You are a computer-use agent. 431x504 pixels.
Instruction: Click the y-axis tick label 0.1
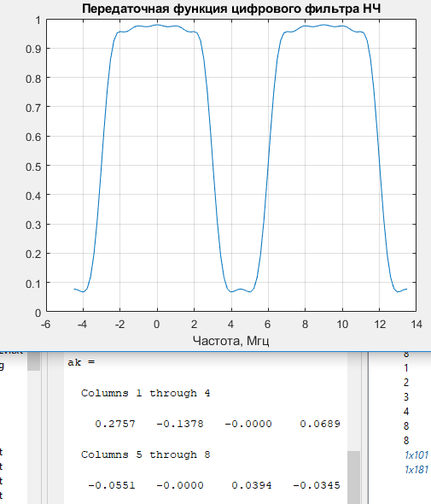coord(33,284)
